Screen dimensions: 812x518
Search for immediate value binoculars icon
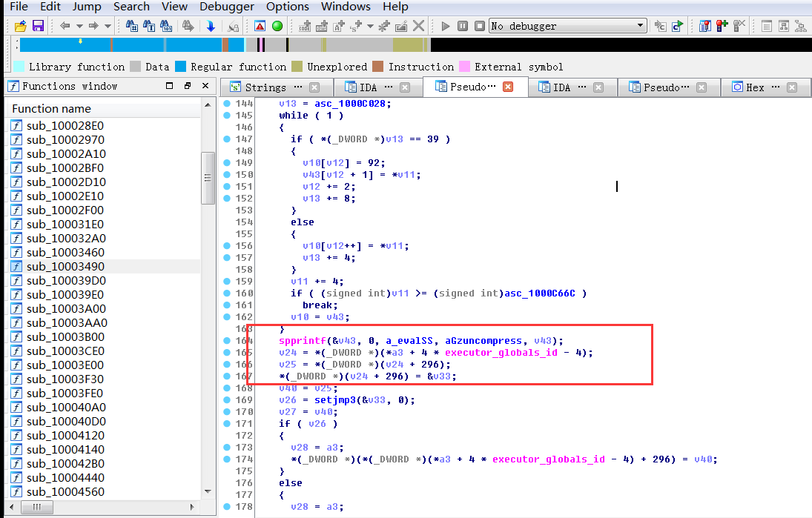tap(131, 26)
